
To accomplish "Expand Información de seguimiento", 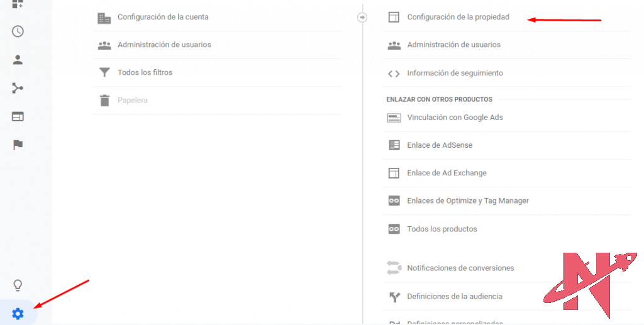I will pos(455,73).
